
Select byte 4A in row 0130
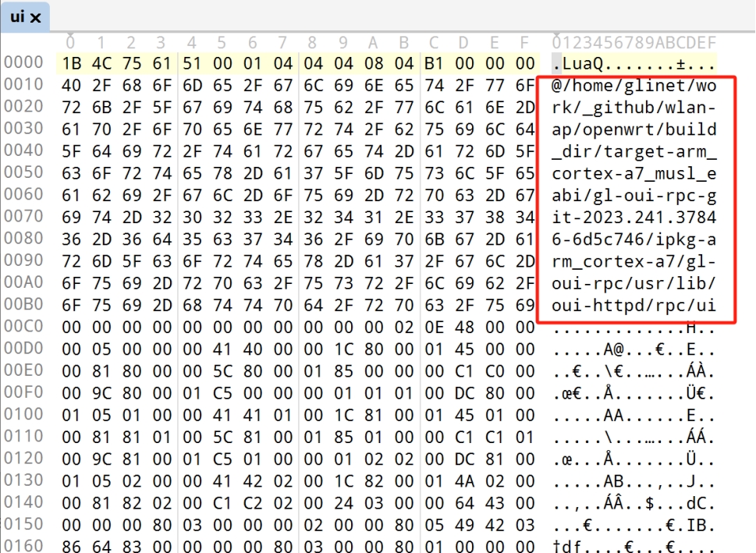(464, 481)
